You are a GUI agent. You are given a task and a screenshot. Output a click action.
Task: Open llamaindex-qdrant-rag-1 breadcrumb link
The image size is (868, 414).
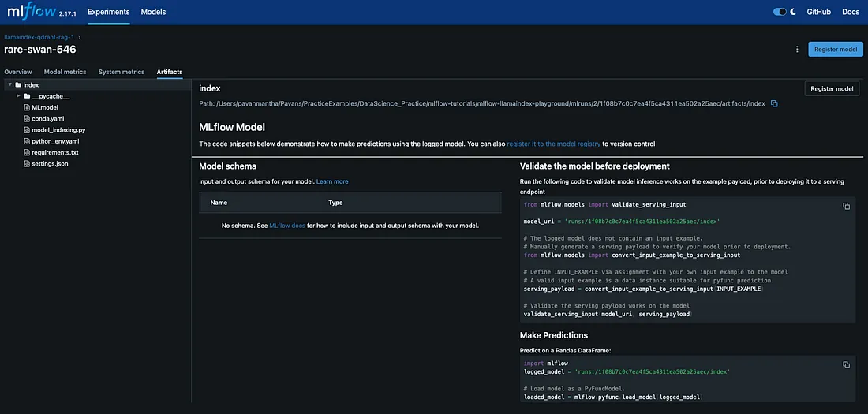coord(39,38)
